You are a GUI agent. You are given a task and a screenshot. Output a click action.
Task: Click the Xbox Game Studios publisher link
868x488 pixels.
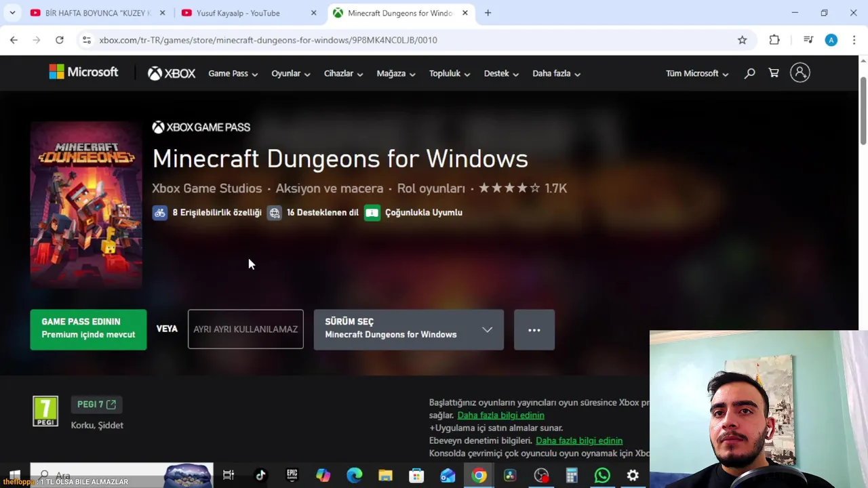(x=207, y=188)
